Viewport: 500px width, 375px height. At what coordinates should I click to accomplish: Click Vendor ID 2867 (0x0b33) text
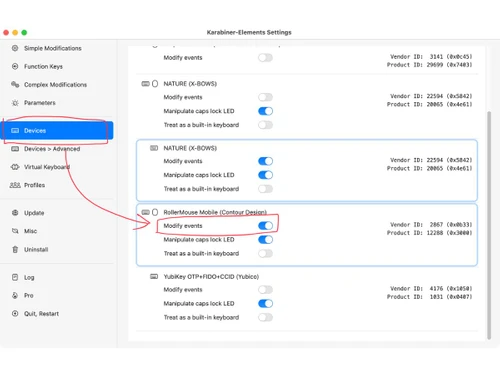431,225
